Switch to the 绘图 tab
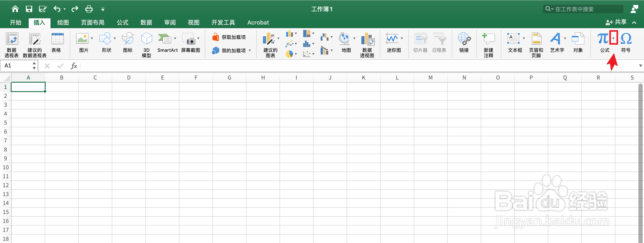This screenshot has width=644, height=243. pyautogui.click(x=63, y=23)
